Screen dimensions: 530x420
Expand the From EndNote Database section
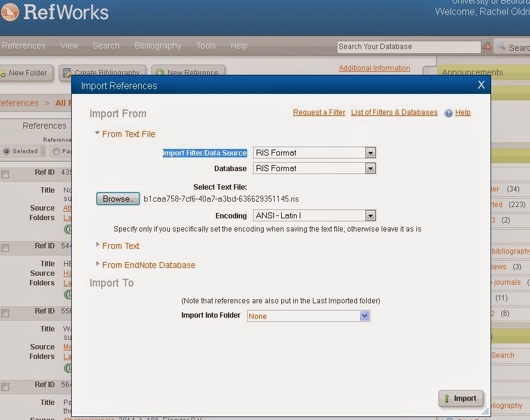98,264
